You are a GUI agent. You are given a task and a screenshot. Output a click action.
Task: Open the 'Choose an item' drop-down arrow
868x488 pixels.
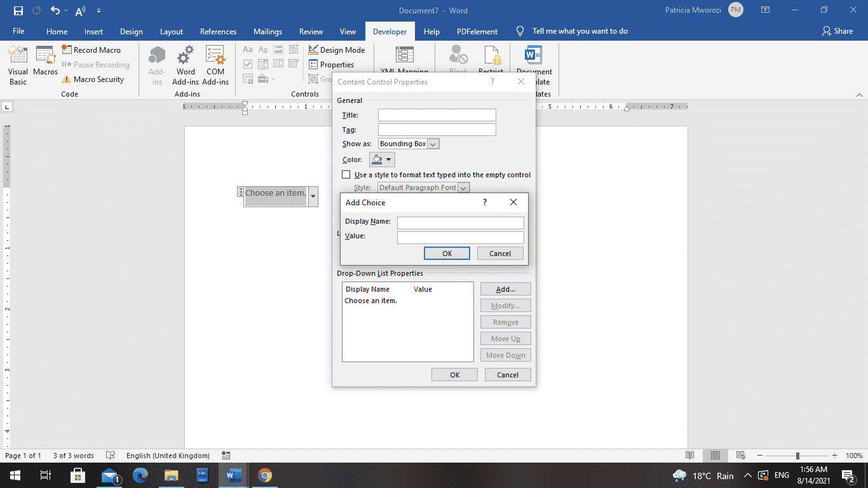(x=313, y=197)
